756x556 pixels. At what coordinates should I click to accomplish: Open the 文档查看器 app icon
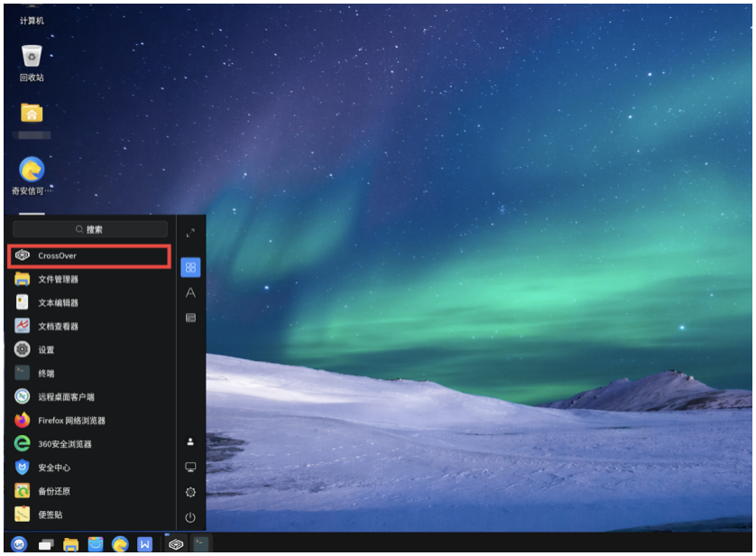[x=23, y=327]
